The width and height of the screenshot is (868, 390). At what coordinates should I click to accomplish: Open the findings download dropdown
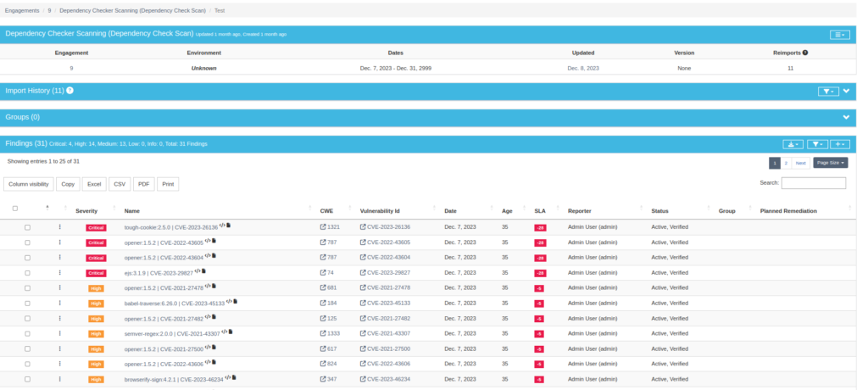coord(793,144)
